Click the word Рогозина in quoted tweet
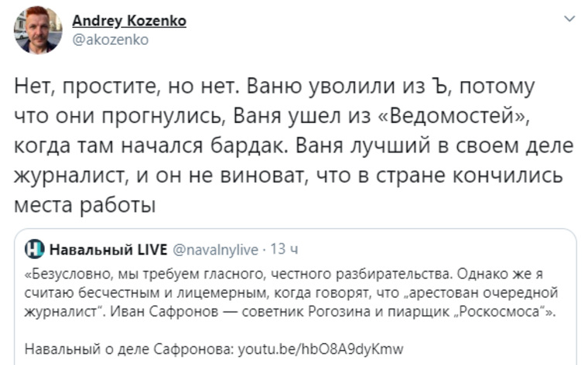This screenshot has width=588, height=365. [339, 312]
